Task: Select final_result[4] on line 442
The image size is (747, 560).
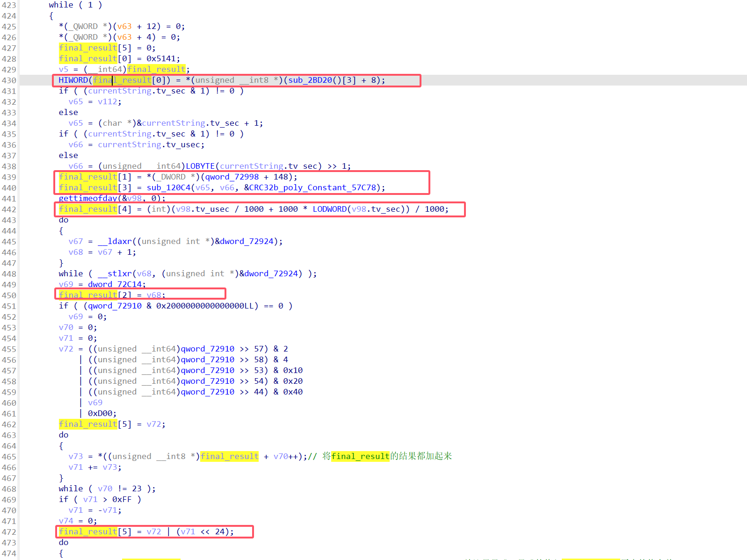Action: 95,209
